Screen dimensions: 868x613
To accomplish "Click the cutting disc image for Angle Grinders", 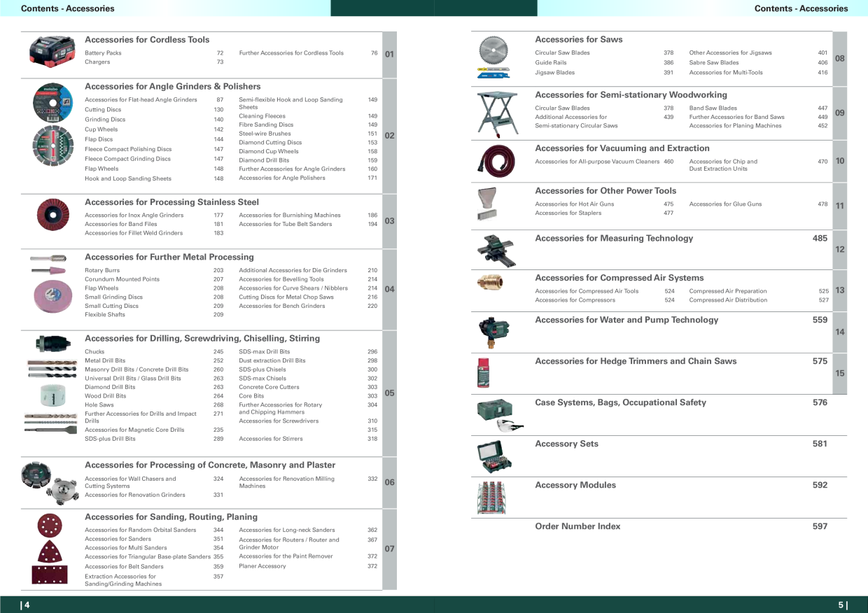I will 52,104.
